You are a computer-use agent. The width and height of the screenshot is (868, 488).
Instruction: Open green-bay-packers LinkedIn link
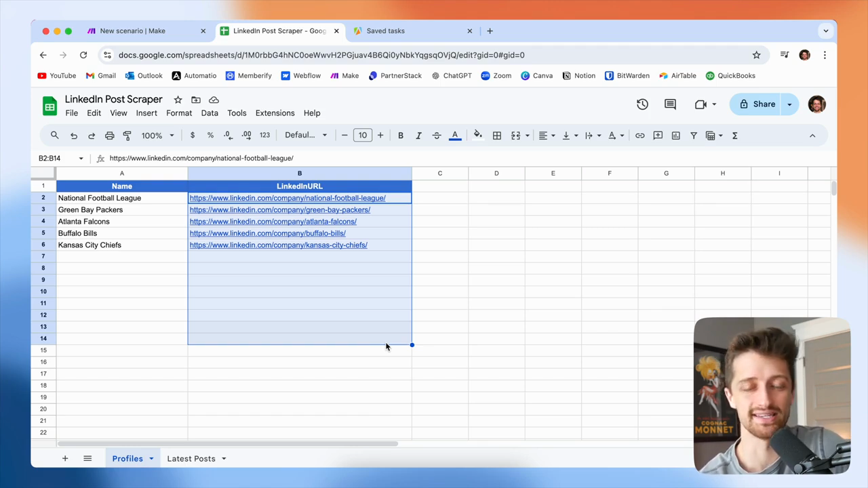point(280,210)
